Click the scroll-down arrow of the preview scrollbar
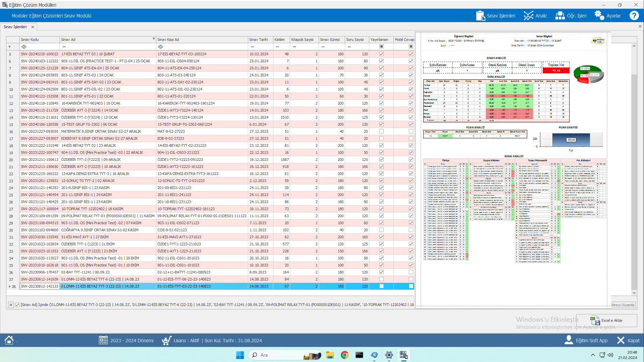644x362 pixels. pos(634,293)
